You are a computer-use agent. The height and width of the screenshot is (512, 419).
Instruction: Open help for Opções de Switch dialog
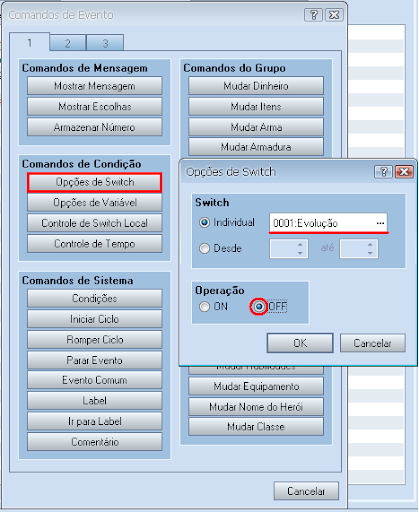tap(383, 172)
